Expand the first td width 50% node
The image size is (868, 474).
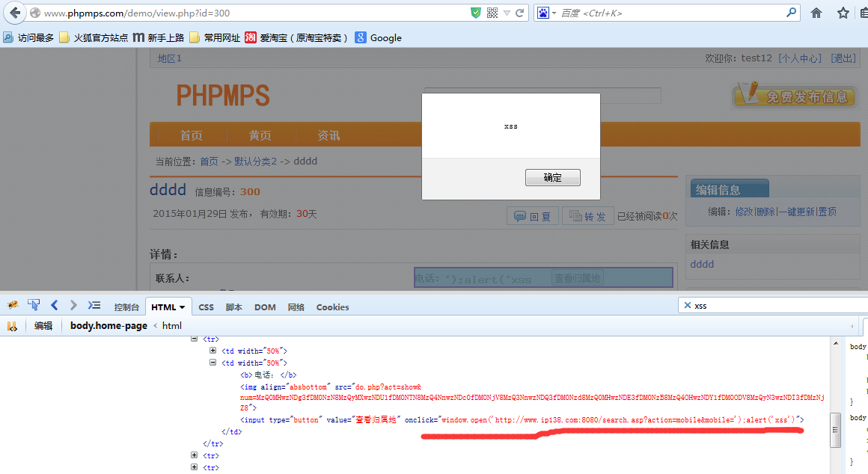(x=213, y=351)
